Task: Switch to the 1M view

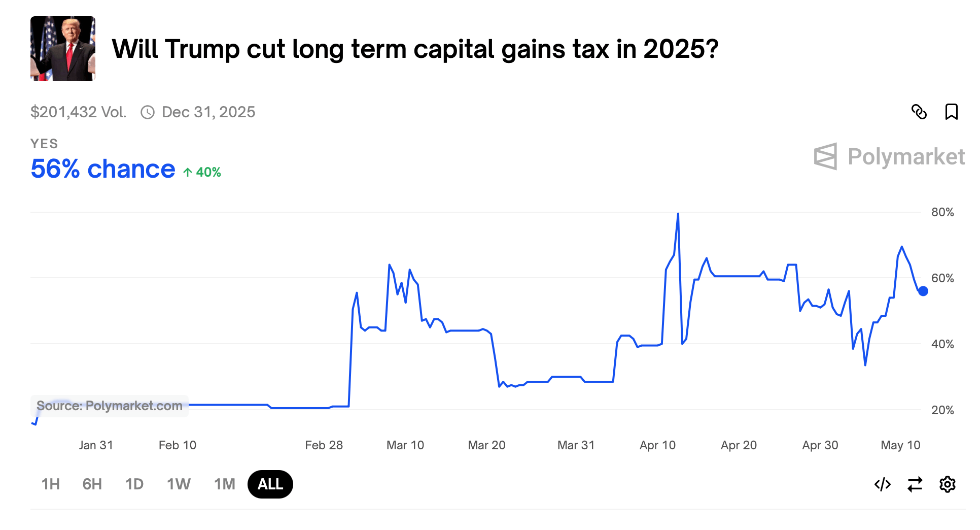Action: click(224, 484)
